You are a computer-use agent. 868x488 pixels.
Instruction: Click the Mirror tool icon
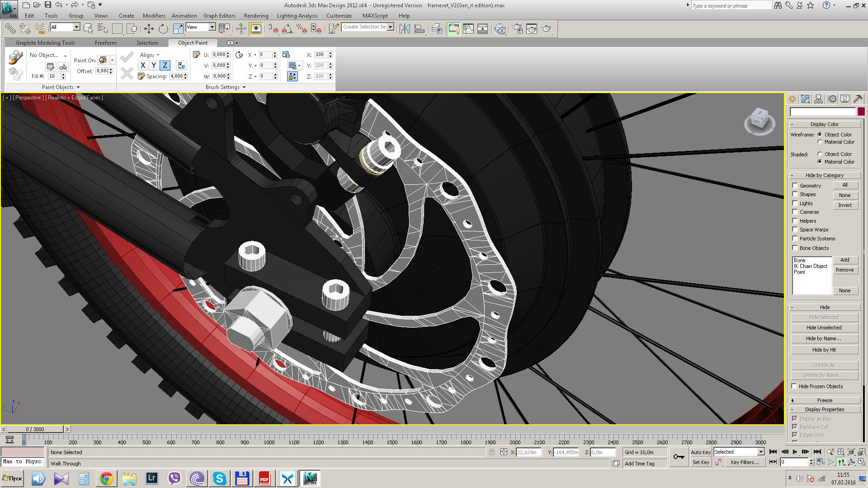tap(405, 29)
